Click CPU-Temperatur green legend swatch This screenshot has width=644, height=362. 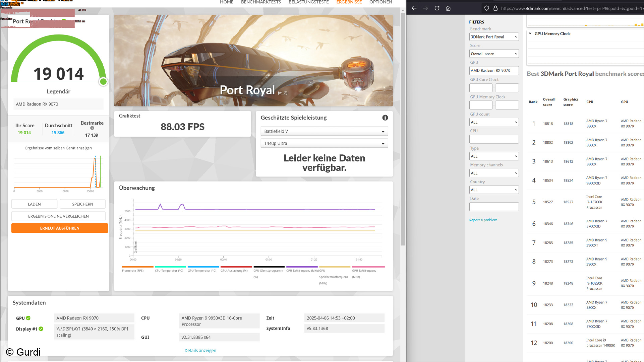pos(170,267)
